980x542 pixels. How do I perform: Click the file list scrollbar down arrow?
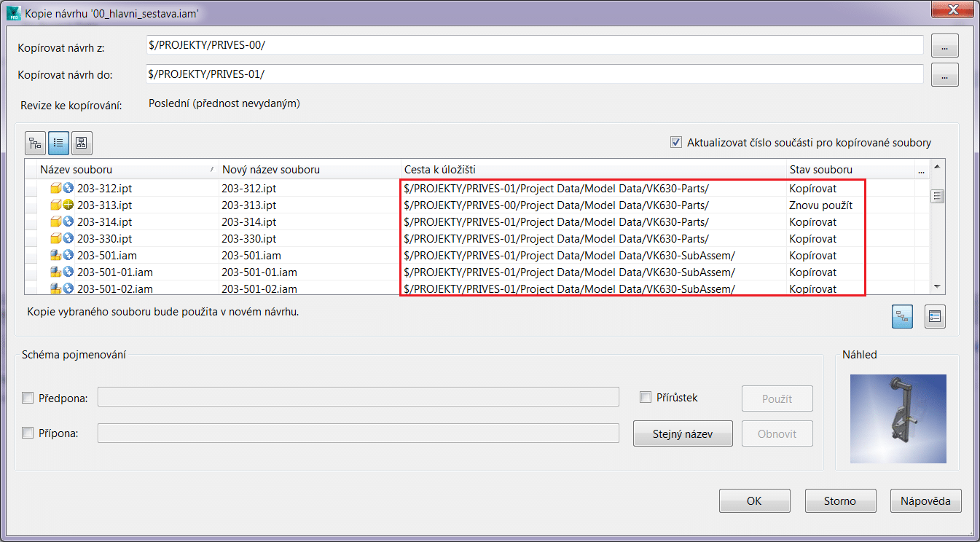tap(938, 287)
